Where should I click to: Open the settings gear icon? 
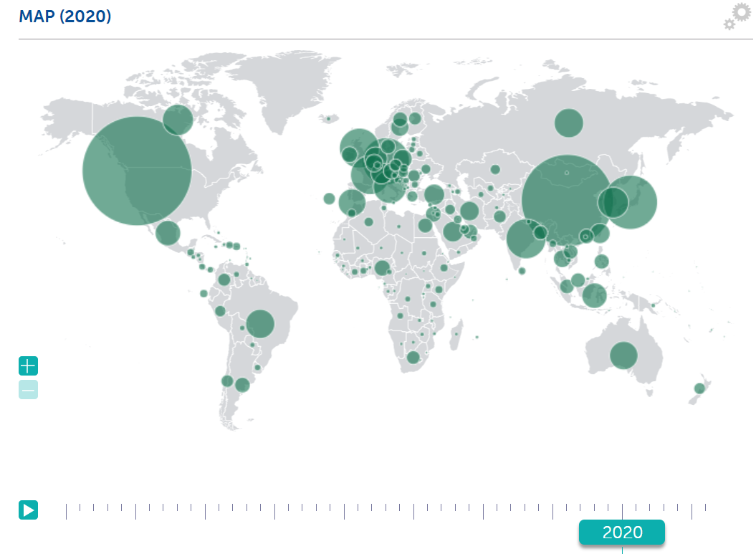(738, 16)
